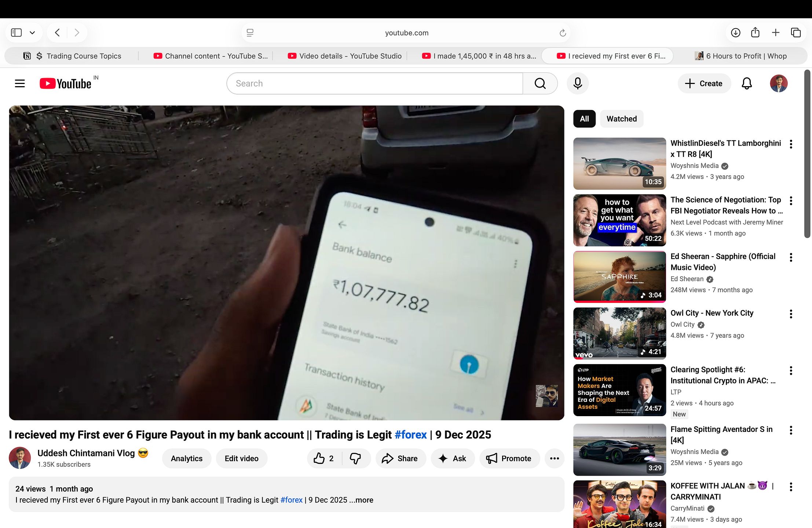Go back in Safari

(x=57, y=33)
